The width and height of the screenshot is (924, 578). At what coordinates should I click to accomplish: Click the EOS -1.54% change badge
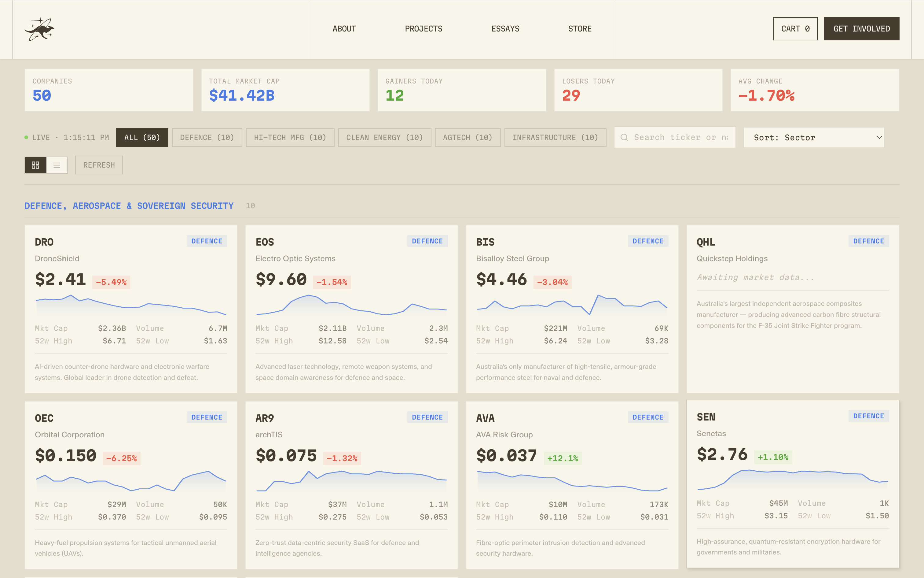pos(332,282)
